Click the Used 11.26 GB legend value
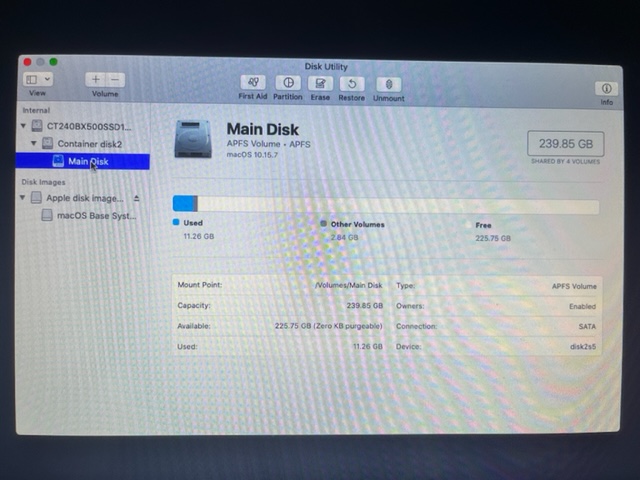 [x=199, y=236]
